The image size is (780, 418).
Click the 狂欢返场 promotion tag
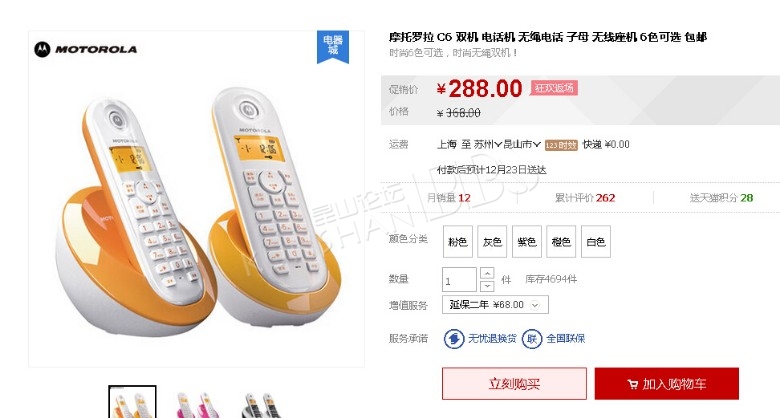pos(554,88)
